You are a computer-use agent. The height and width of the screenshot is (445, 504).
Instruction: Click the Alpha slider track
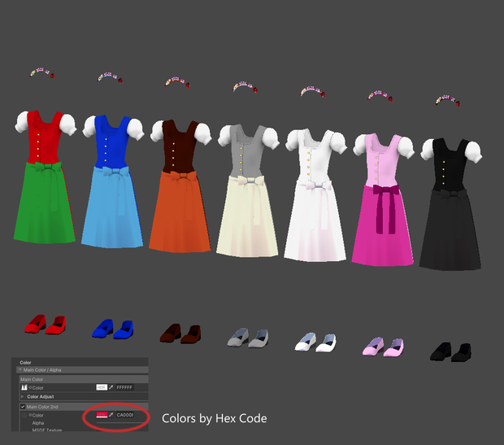pos(122,423)
